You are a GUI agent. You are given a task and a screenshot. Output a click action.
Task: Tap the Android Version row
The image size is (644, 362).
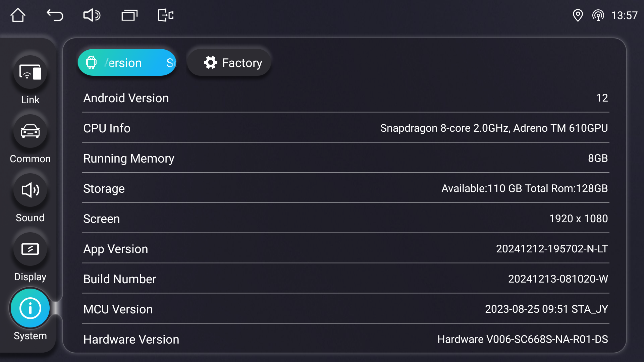[345, 98]
